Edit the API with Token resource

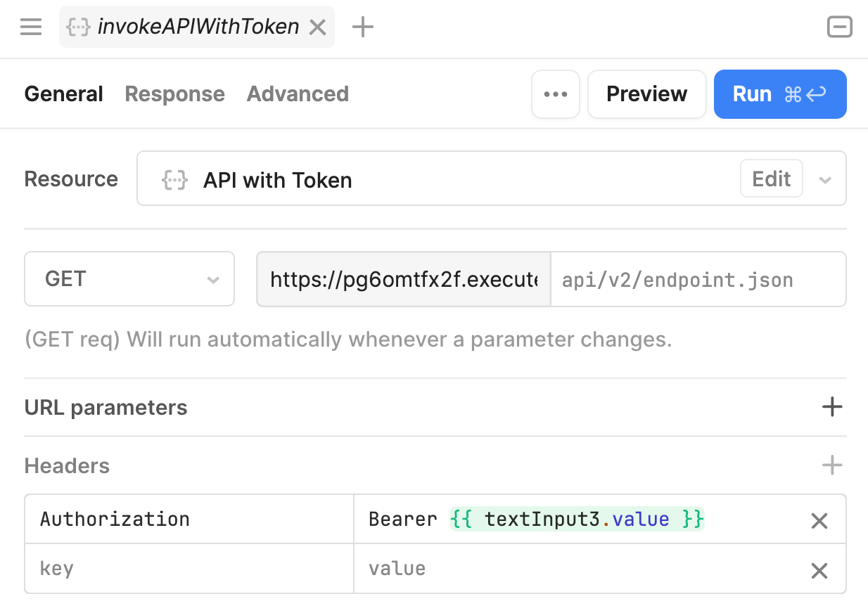[x=772, y=179]
